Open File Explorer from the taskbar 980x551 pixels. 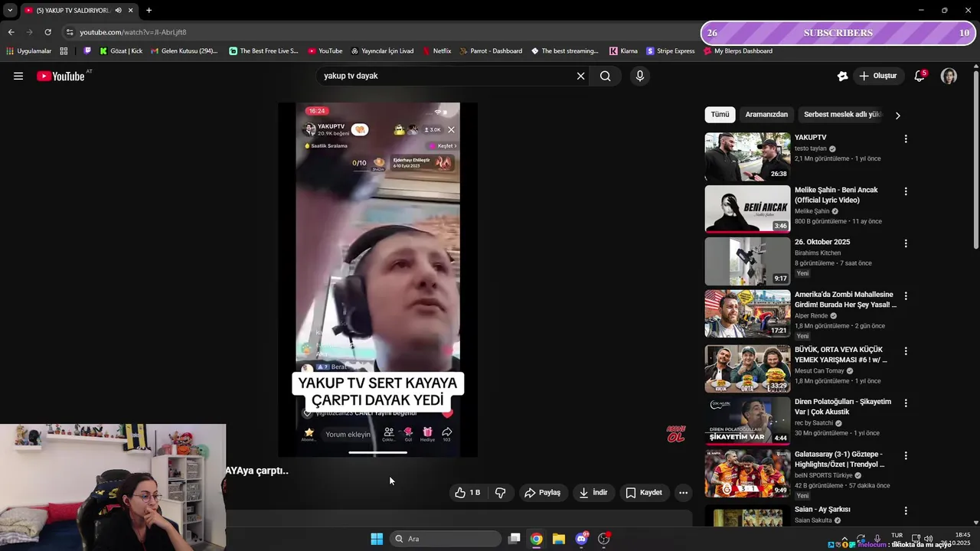(x=559, y=539)
